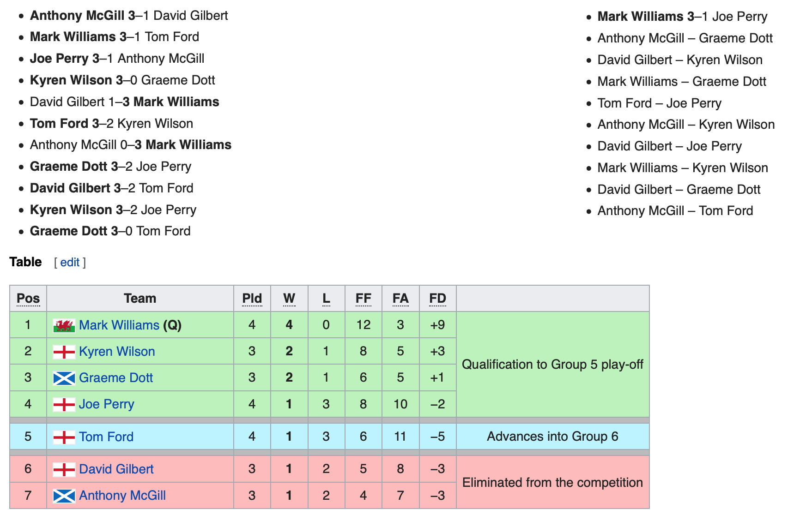Viewport: 812px width, 515px height.
Task: Open the Kyren Wilson player link
Action: coord(117,351)
